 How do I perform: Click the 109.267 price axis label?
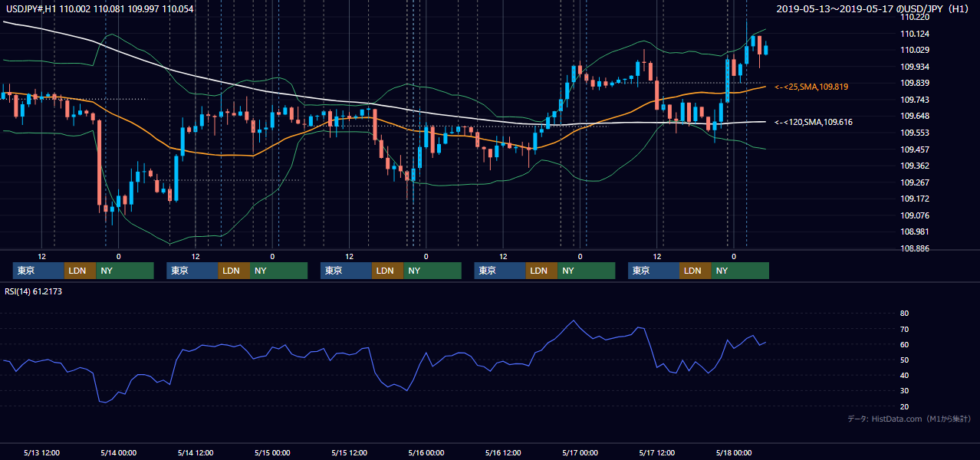(914, 182)
